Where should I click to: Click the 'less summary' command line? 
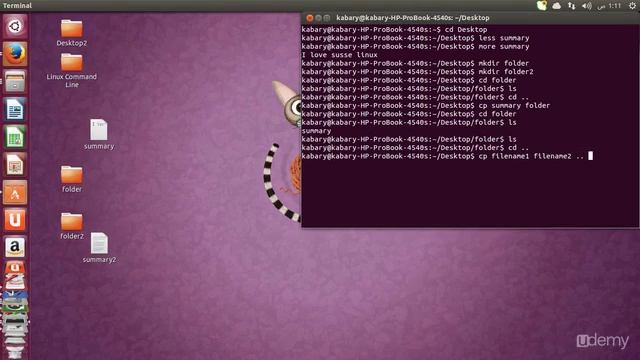point(415,38)
